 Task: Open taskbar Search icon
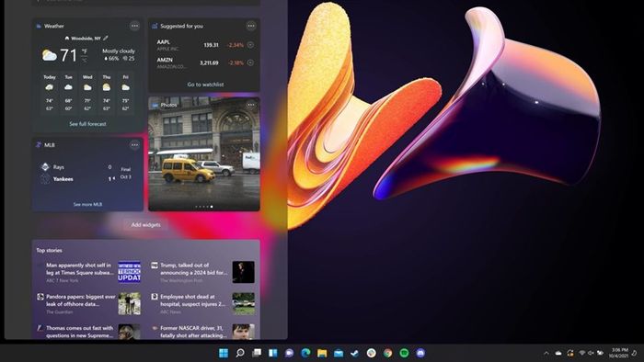pos(240,353)
